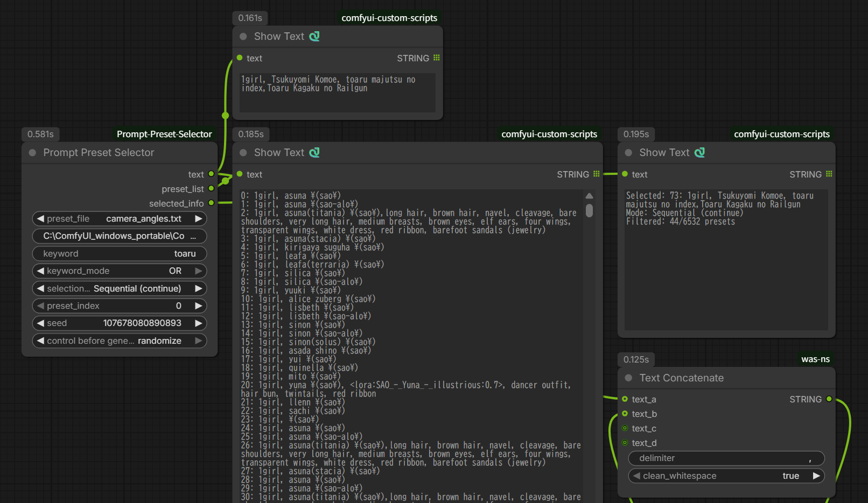Open the keyword_mode OR dropdown
This screenshot has width=868, height=503.
(x=120, y=271)
